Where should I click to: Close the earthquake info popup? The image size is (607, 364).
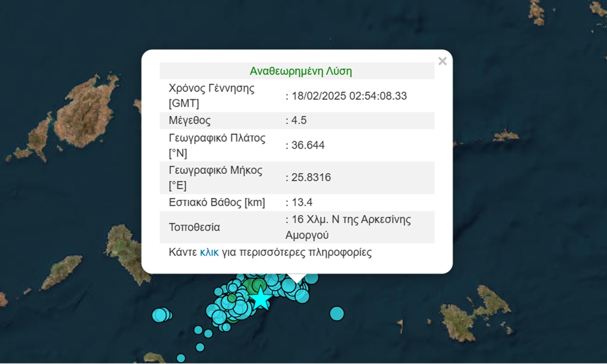pos(442,61)
